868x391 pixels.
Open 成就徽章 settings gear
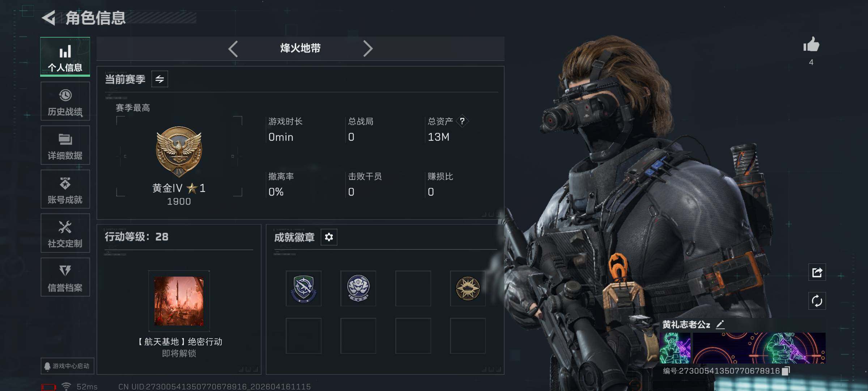[x=329, y=237]
